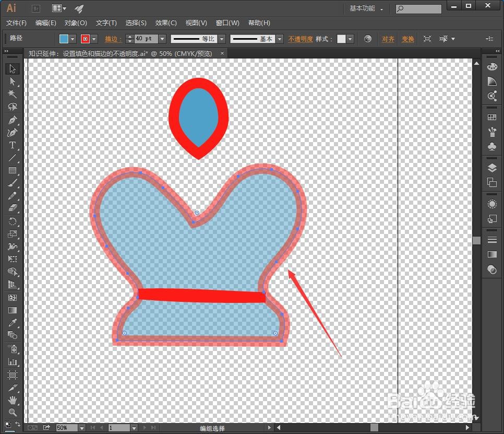Image resolution: width=504 pixels, height=434 pixels.
Task: Open the 窗口 menu
Action: click(227, 23)
